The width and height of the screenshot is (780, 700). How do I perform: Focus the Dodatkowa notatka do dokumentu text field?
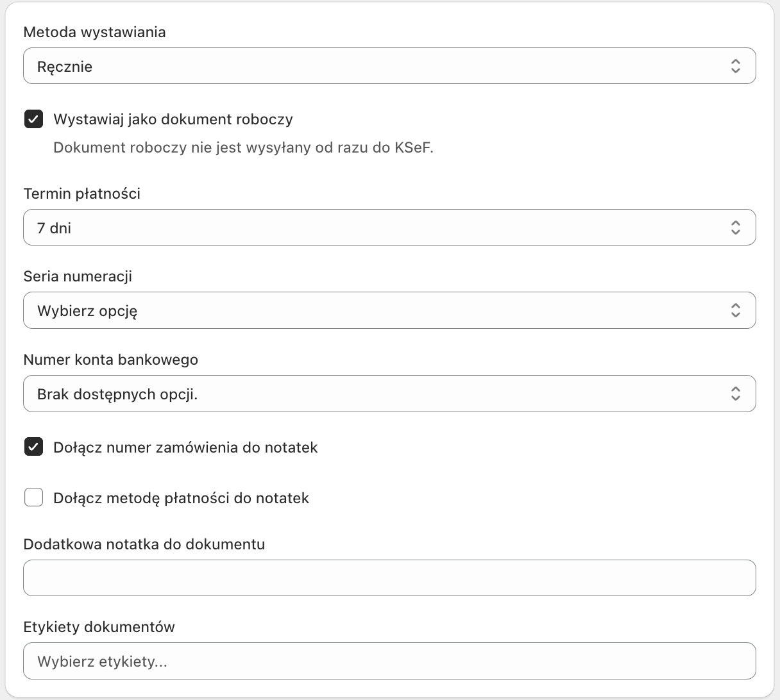389,578
